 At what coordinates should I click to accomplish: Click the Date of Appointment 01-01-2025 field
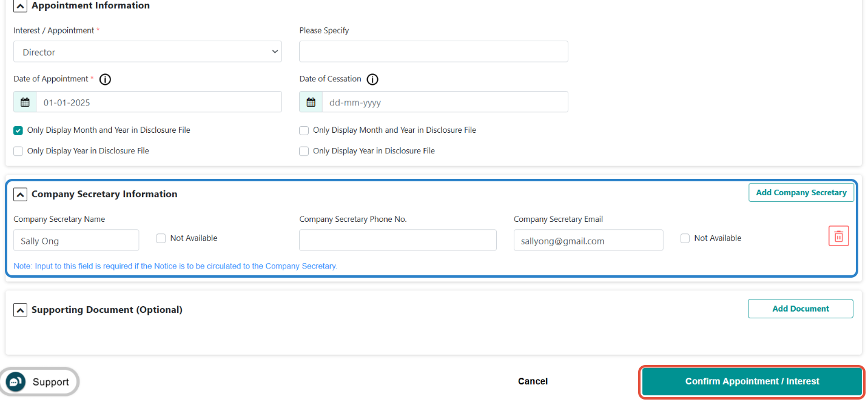click(159, 102)
